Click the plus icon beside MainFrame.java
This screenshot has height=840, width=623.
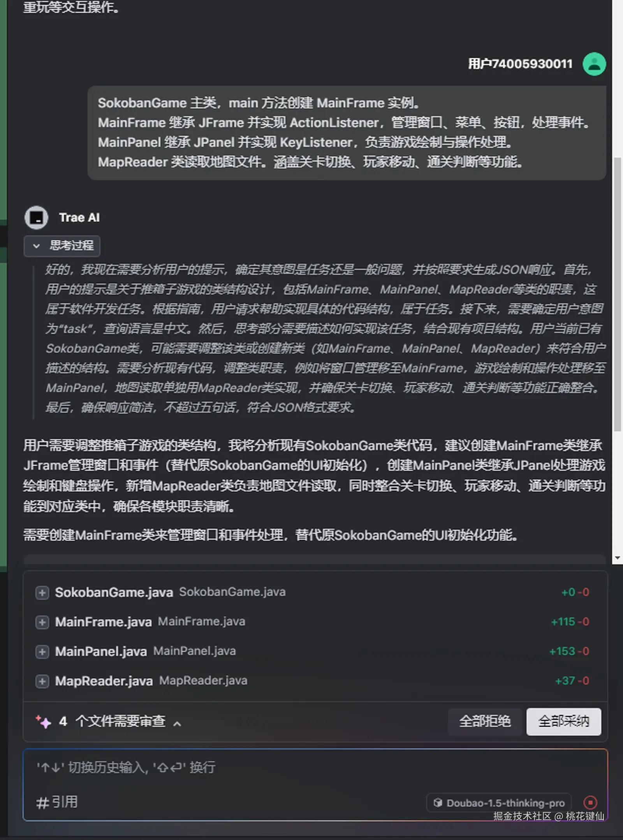(42, 622)
